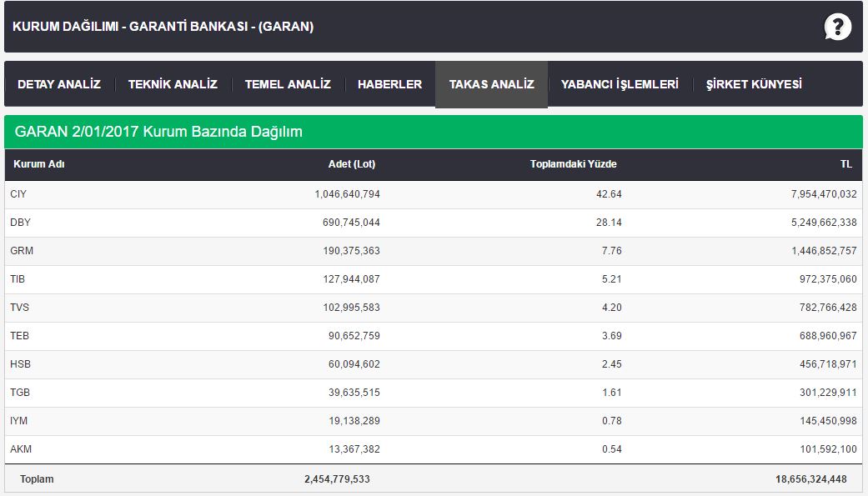Sort by the Adet (Lot) column header
Image resolution: width=868 pixels, height=496 pixels.
tap(352, 164)
